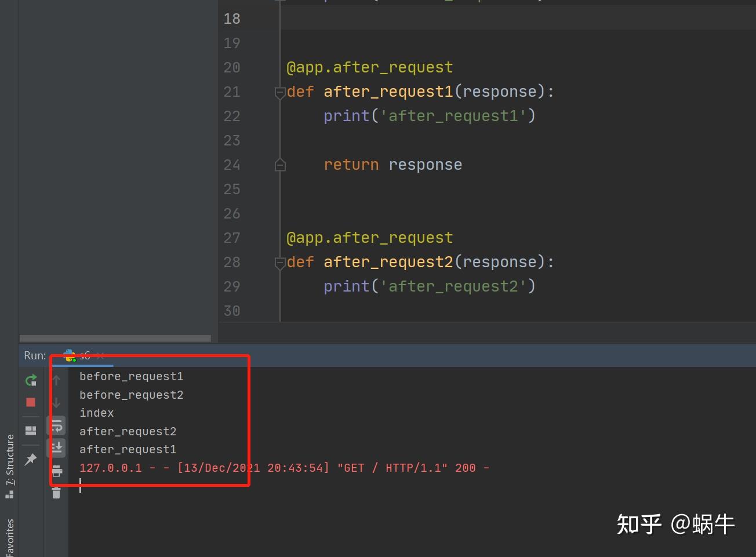This screenshot has width=756, height=557.
Task: Stop the running Flask application
Action: (31, 402)
